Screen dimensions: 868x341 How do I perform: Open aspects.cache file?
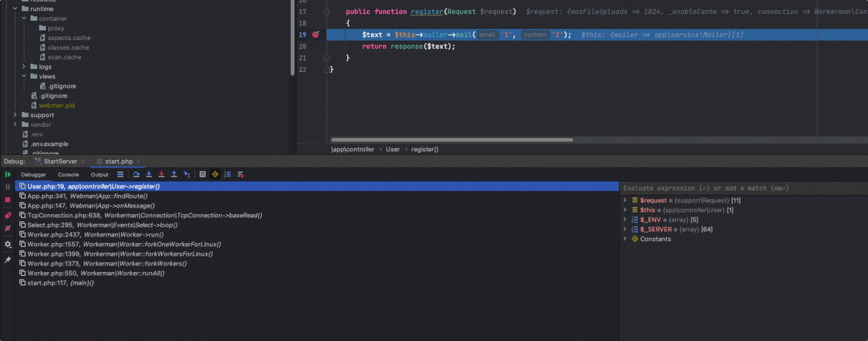tap(65, 38)
